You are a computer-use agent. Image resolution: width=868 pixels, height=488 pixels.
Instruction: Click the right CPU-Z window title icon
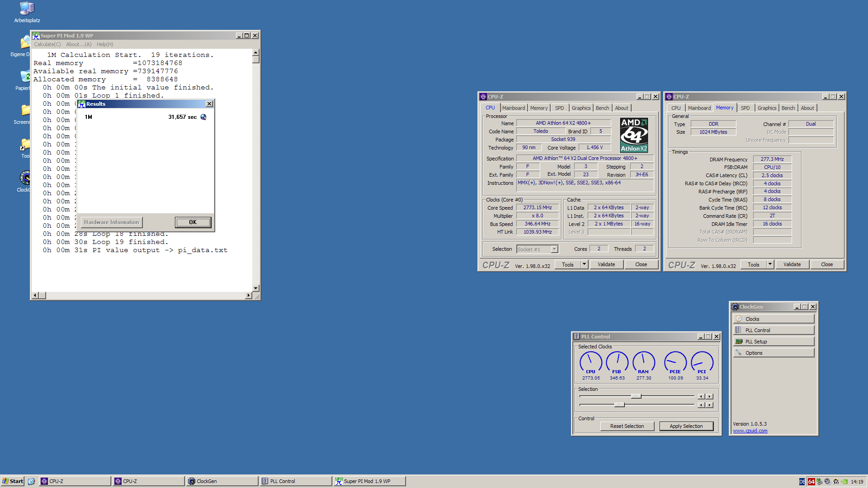[669, 97]
